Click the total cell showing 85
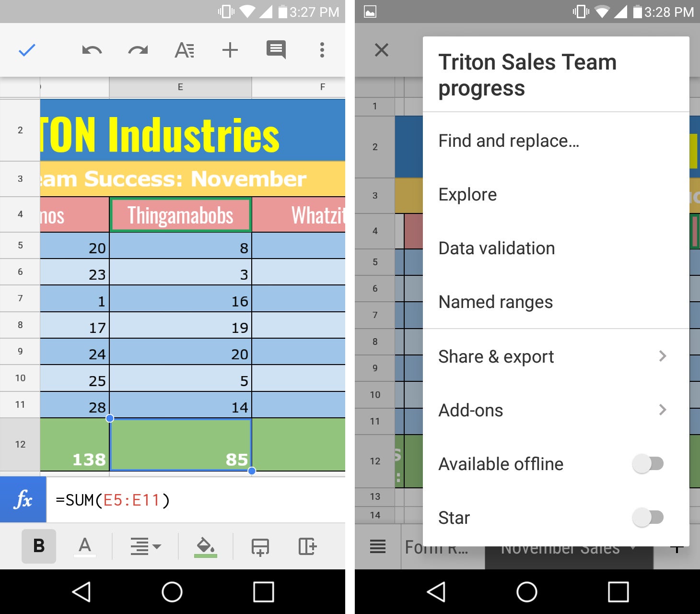The height and width of the screenshot is (614, 700). [180, 445]
